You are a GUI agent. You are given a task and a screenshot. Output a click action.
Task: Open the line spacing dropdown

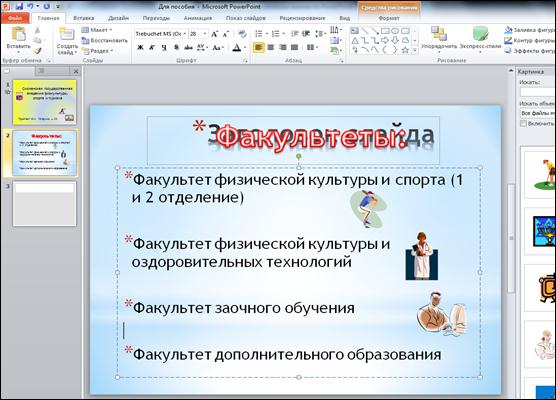tap(320, 34)
